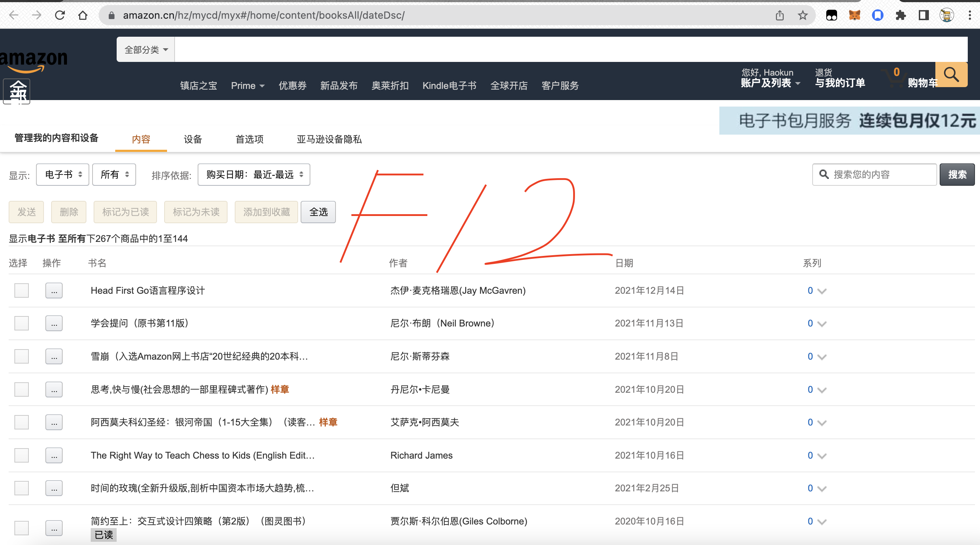Open actions menu for 雪崩 book row
The width and height of the screenshot is (980, 545).
[54, 356]
